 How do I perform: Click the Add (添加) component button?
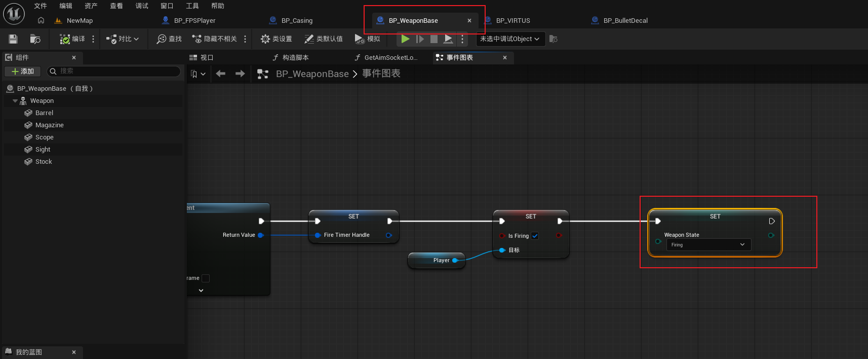(x=22, y=71)
